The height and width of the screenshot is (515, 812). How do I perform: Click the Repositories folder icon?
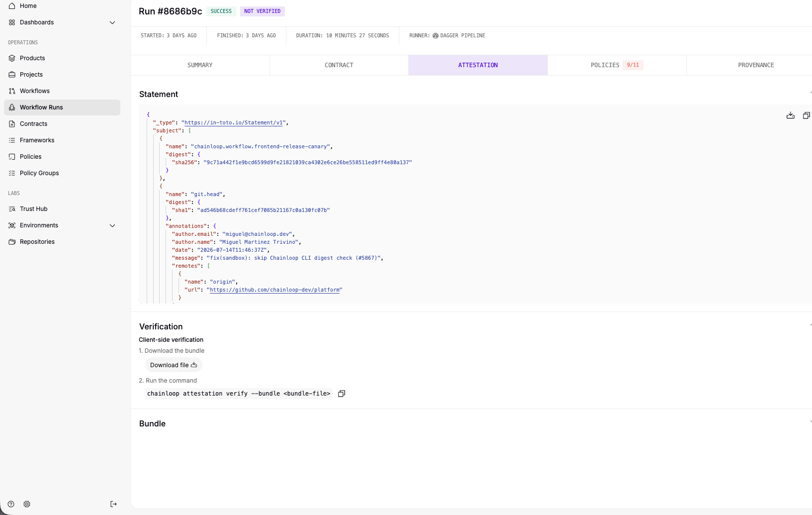point(12,242)
